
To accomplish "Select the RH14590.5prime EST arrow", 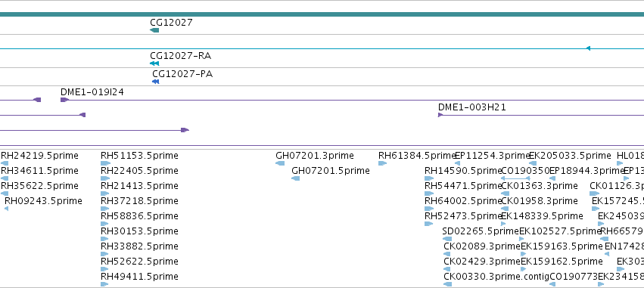I will click(429, 178).
